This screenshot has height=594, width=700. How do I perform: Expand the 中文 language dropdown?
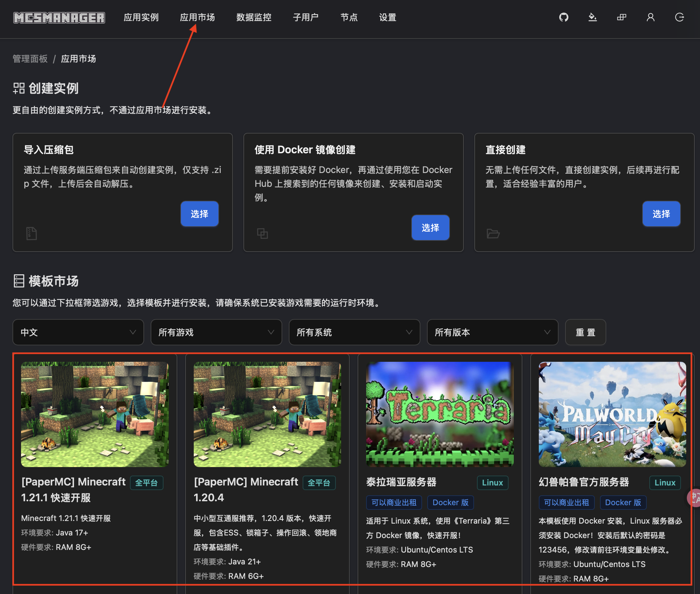click(x=78, y=332)
